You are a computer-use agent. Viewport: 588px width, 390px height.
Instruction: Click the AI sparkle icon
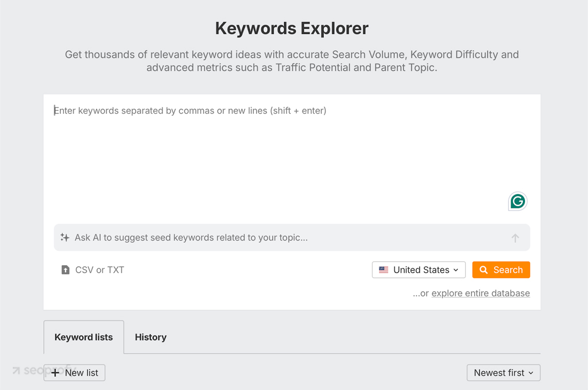pos(65,237)
